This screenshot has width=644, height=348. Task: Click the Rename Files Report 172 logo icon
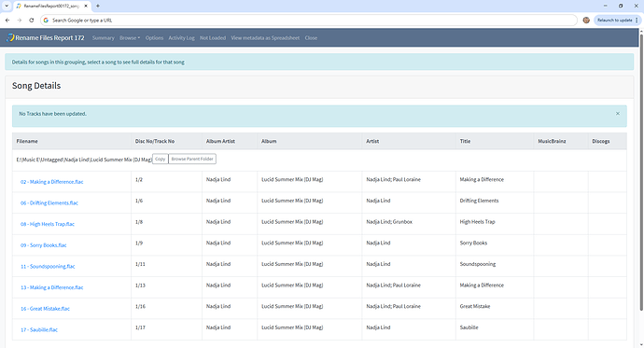pyautogui.click(x=10, y=37)
